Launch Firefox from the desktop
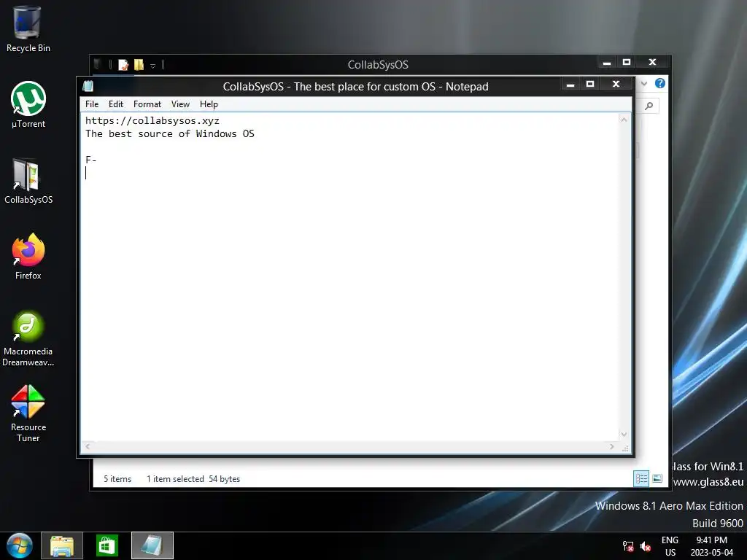Screen dimensions: 747x560 [28, 256]
